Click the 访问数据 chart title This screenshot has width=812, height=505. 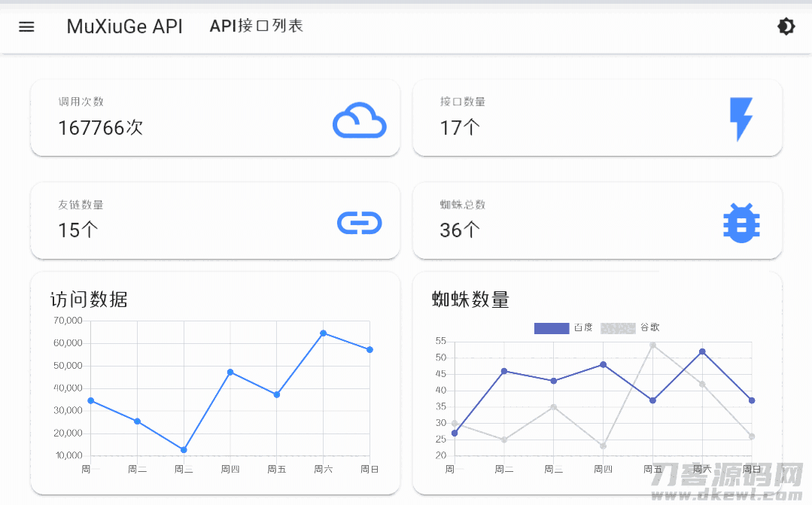point(89,300)
